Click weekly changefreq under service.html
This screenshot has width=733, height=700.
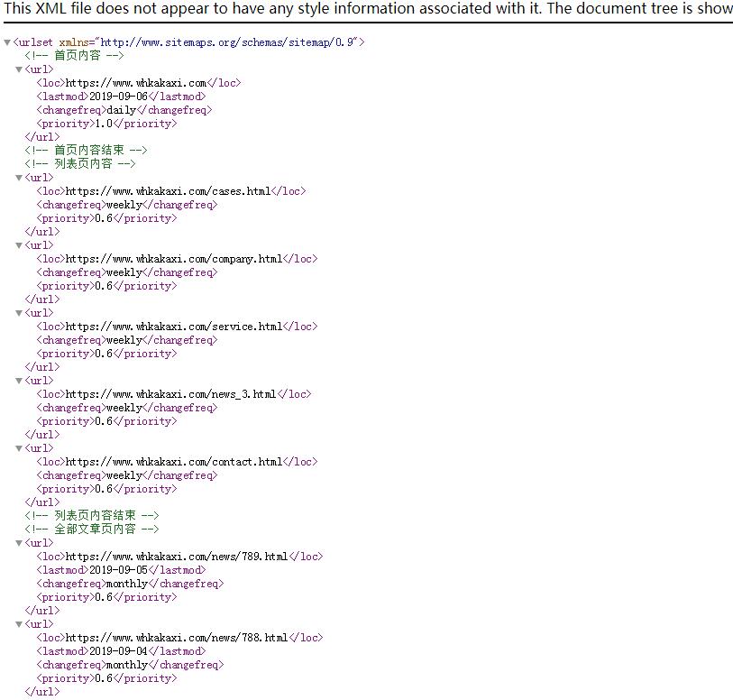(x=124, y=340)
